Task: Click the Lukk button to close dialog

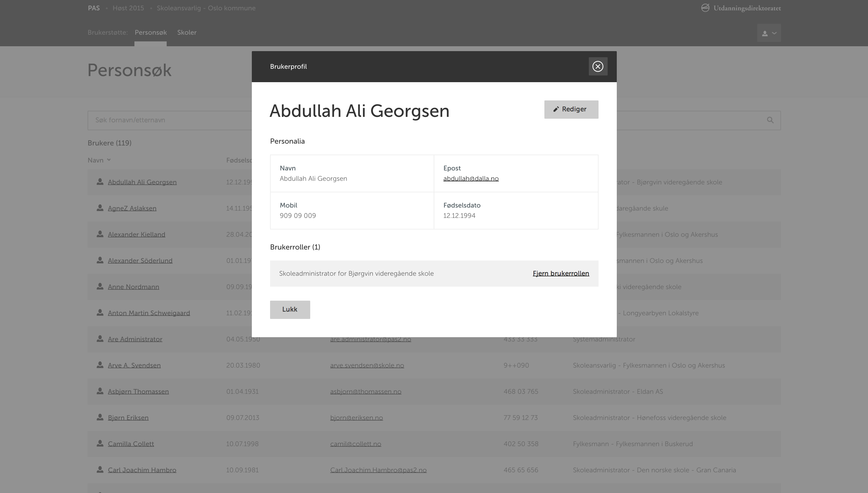Action: pos(290,309)
